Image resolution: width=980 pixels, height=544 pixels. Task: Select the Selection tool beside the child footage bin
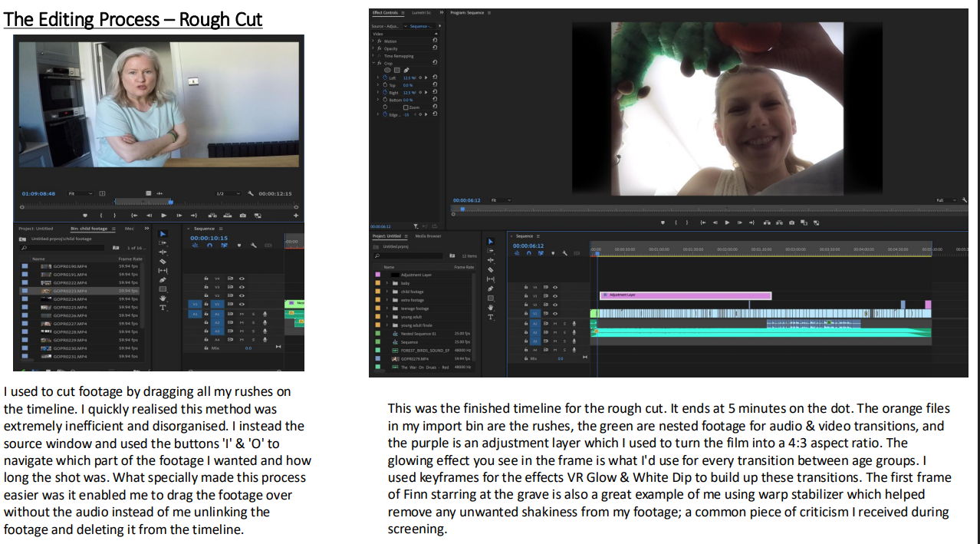(163, 234)
